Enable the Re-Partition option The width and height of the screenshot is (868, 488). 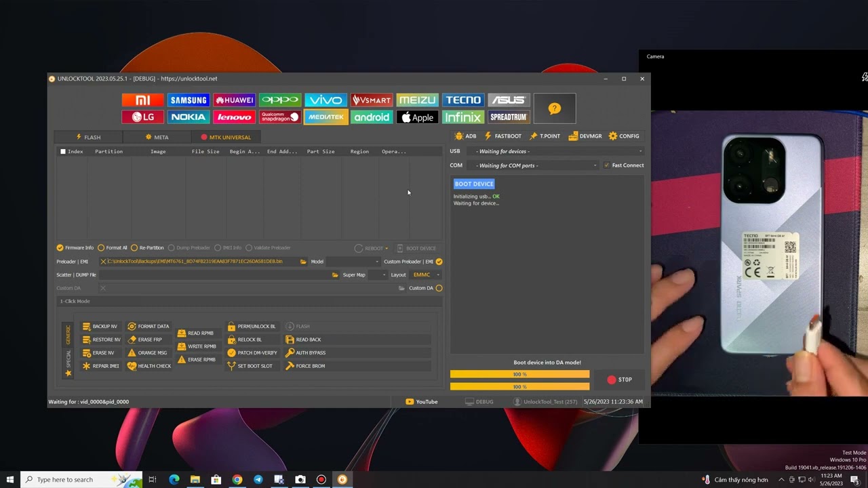tap(147, 248)
